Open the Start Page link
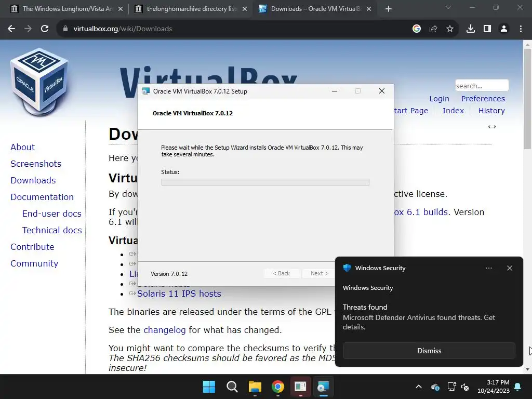This screenshot has width=532, height=399. [411, 111]
